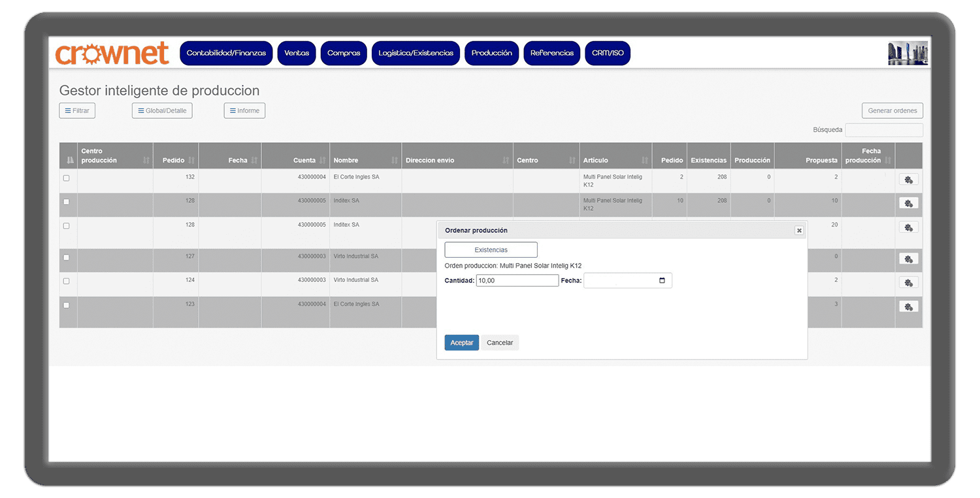The image size is (980, 498).
Task: Click the Cantidad input field
Action: point(517,281)
